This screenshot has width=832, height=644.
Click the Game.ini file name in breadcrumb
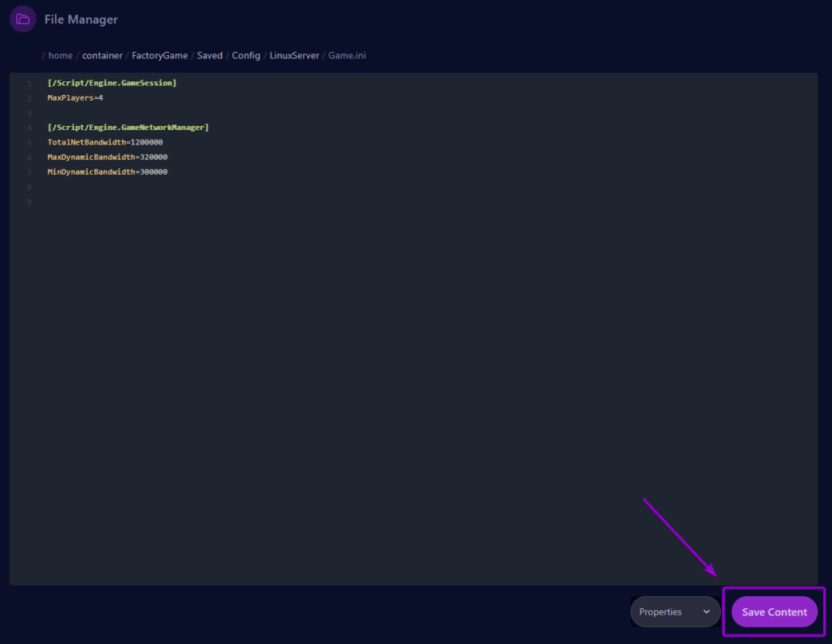[x=347, y=55]
